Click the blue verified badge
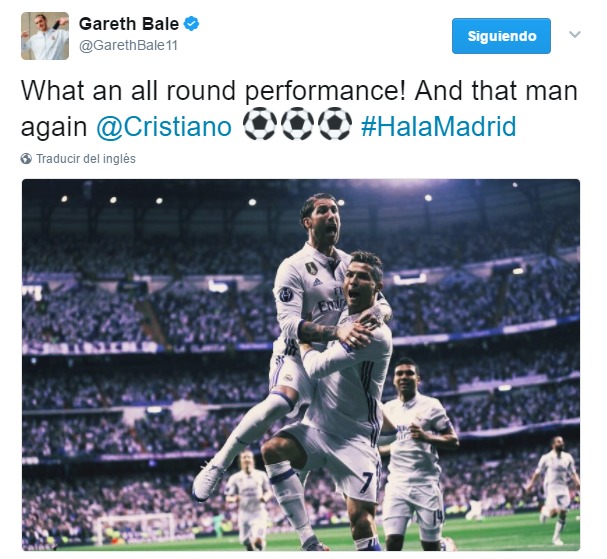 pos(191,24)
